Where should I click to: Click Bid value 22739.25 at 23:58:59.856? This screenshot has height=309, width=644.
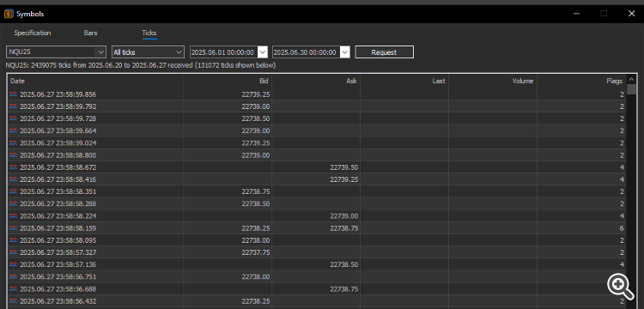(256, 94)
